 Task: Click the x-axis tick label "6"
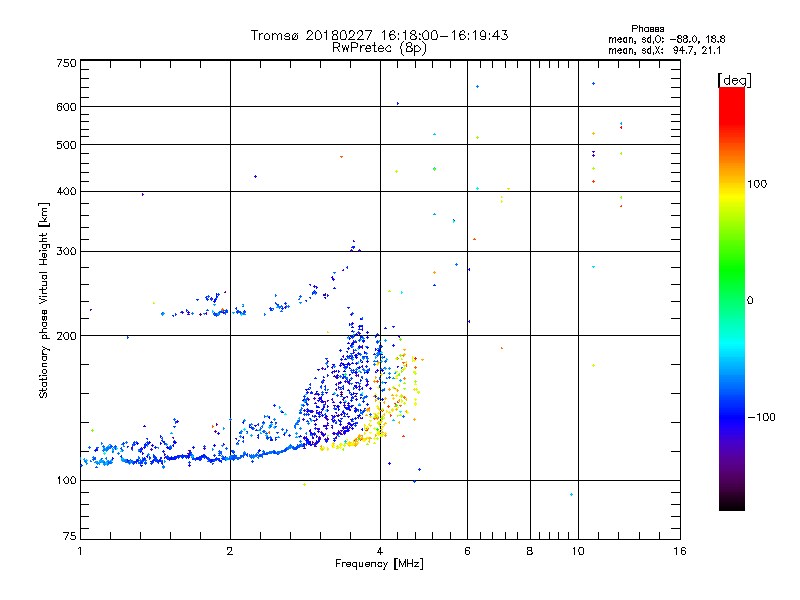467,551
